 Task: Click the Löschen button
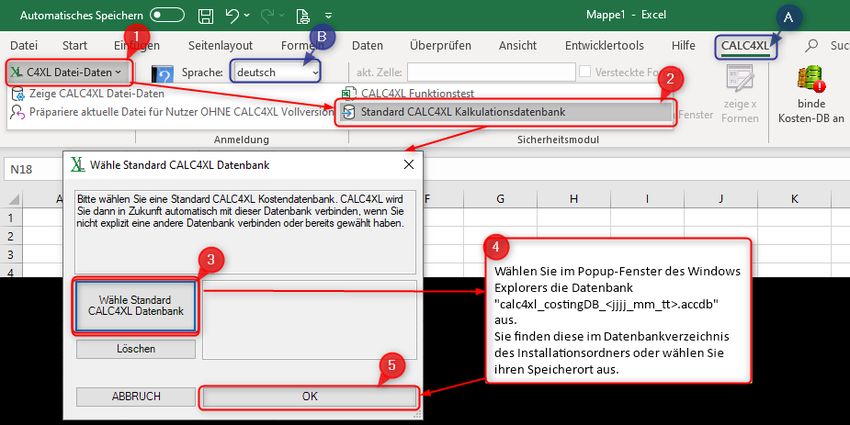click(136, 349)
